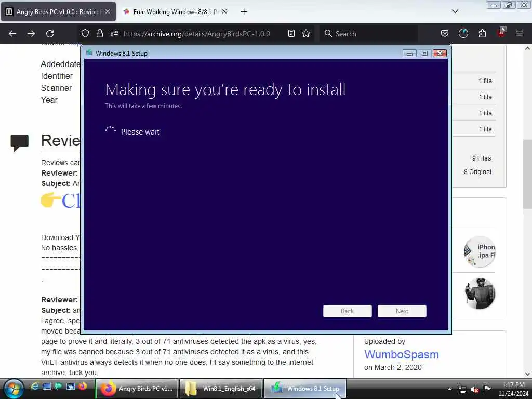Click the 'on March 2, 2020' upload date

(393, 367)
